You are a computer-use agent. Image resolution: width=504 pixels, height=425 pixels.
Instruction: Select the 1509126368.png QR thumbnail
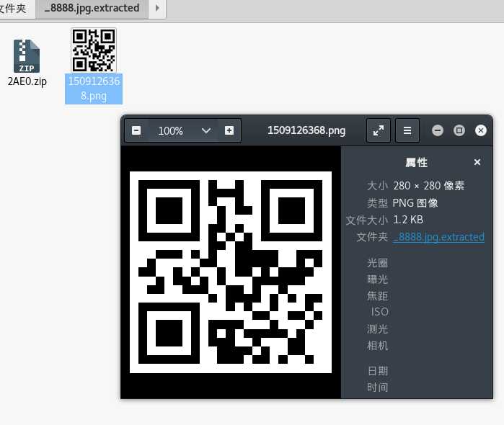pos(94,50)
